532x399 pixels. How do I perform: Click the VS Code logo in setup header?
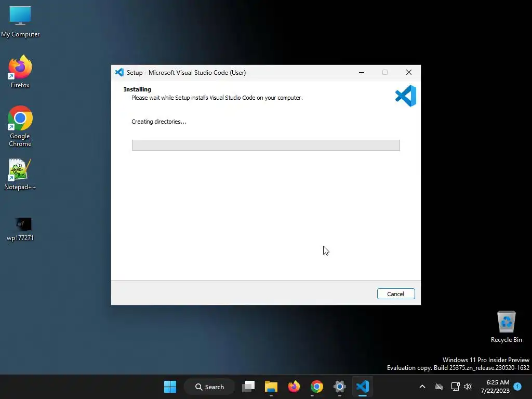tap(406, 96)
